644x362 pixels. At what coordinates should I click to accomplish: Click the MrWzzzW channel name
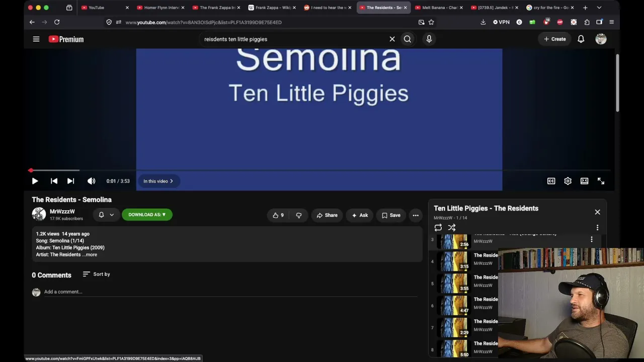point(62,212)
